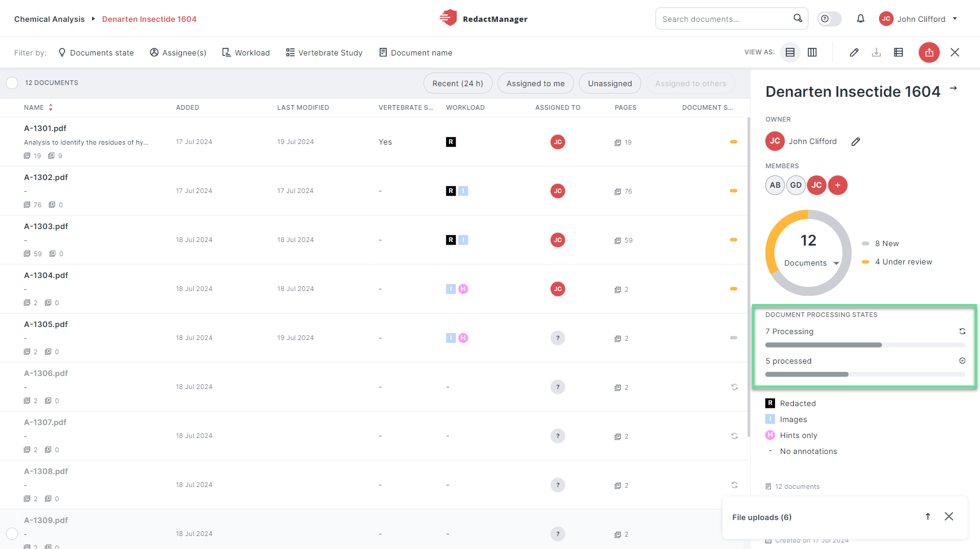Open A-1302.pdf document
980x549 pixels.
(x=46, y=177)
